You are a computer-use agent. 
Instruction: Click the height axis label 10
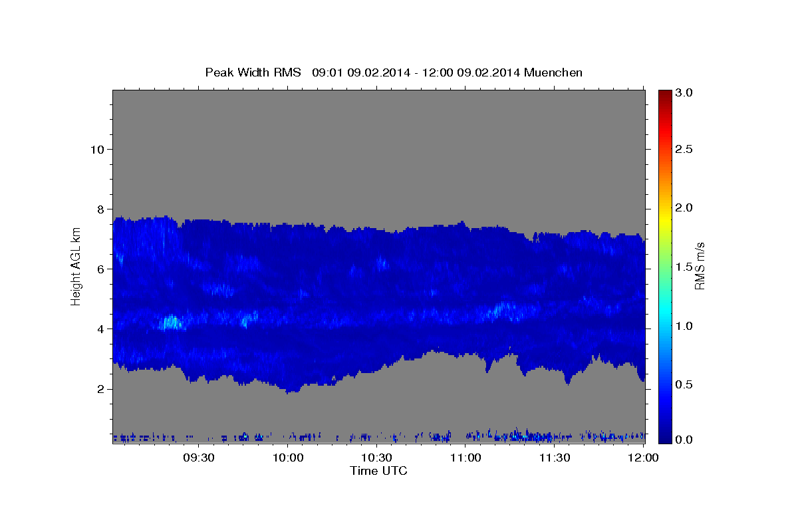[97, 149]
